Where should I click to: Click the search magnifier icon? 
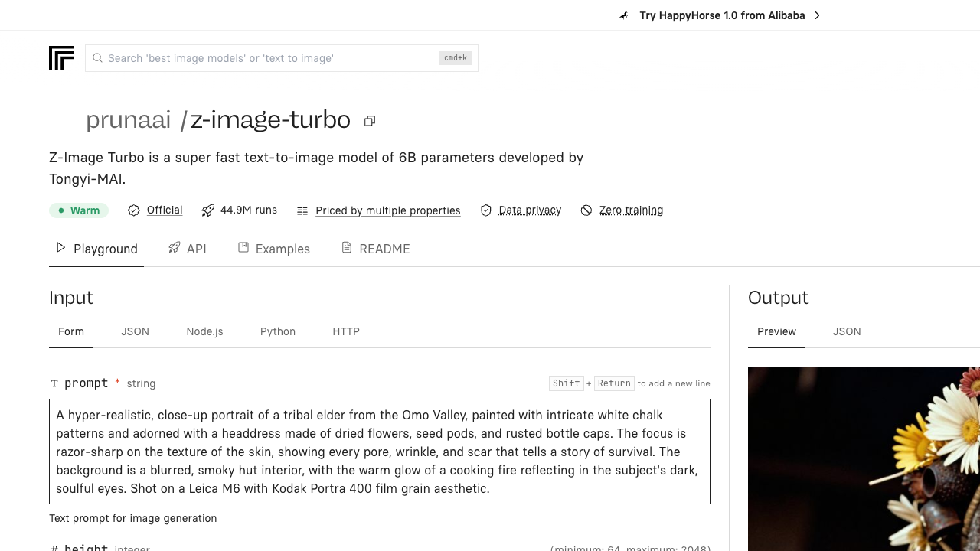pyautogui.click(x=98, y=58)
